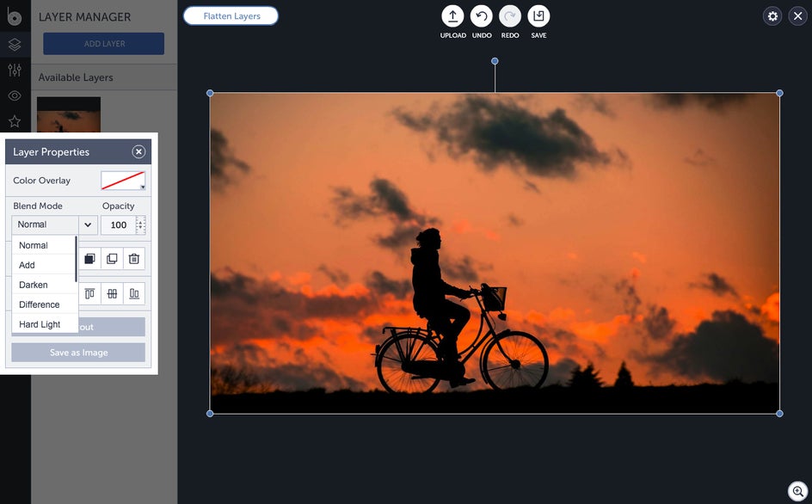Image resolution: width=812 pixels, height=504 pixels.
Task: Click the Save icon
Action: point(538,16)
